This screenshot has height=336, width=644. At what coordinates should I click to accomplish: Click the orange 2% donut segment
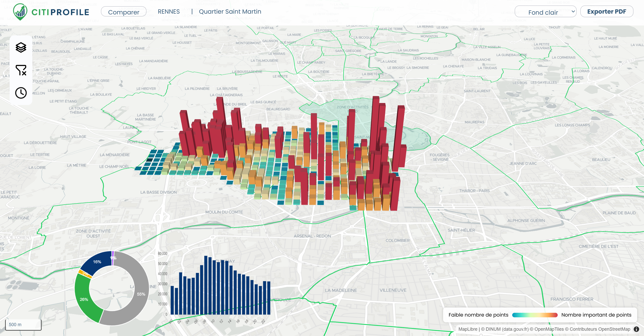click(85, 274)
